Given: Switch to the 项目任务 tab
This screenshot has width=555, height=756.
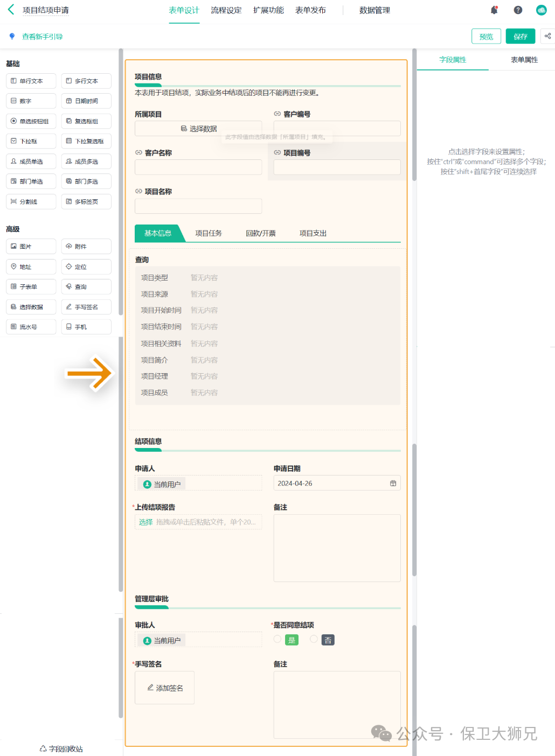Looking at the screenshot, I should pos(208,233).
